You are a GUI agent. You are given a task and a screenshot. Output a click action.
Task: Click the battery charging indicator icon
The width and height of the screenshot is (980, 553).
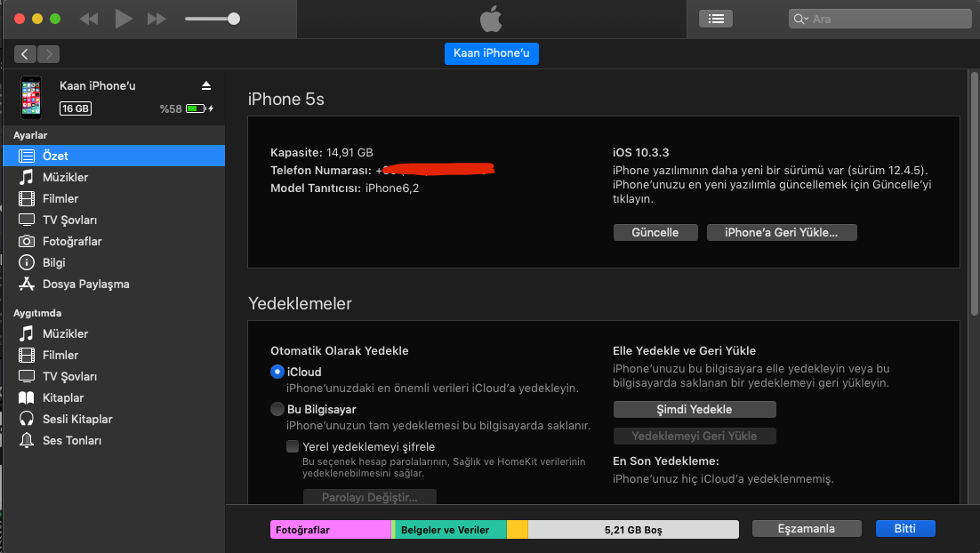pyautogui.click(x=199, y=108)
